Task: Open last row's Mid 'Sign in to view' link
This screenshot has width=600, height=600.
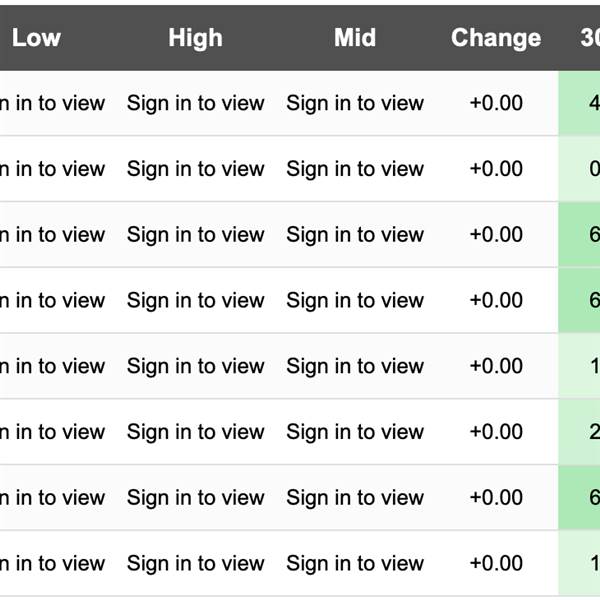Action: [355, 564]
